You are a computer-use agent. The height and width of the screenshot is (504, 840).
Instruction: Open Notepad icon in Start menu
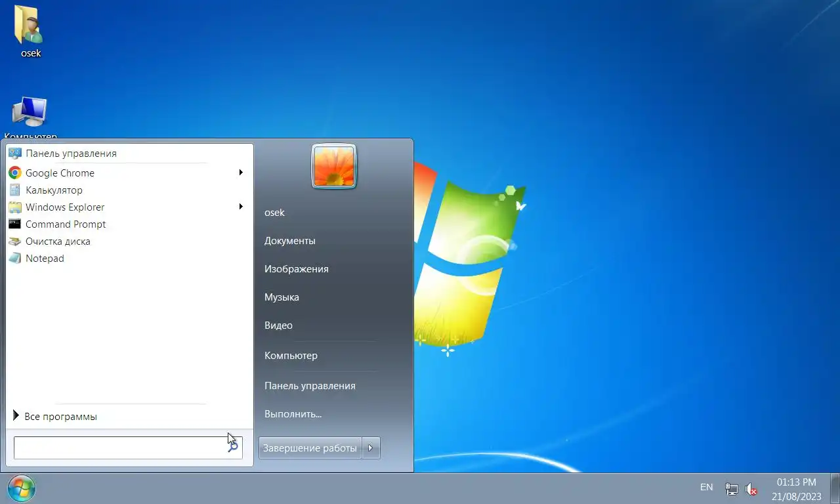[x=15, y=258]
